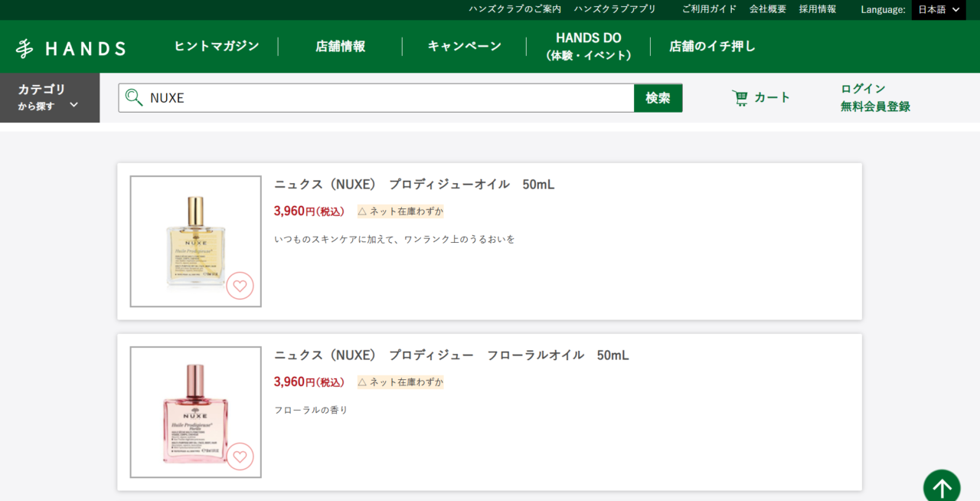Click 3,960円 price of プロディジューオイル
Image resolution: width=980 pixels, height=501 pixels.
309,211
